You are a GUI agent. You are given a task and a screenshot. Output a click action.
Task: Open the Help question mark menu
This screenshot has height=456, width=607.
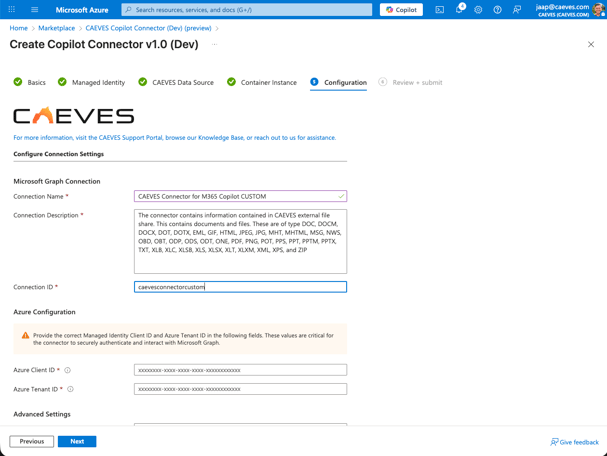tap(497, 10)
